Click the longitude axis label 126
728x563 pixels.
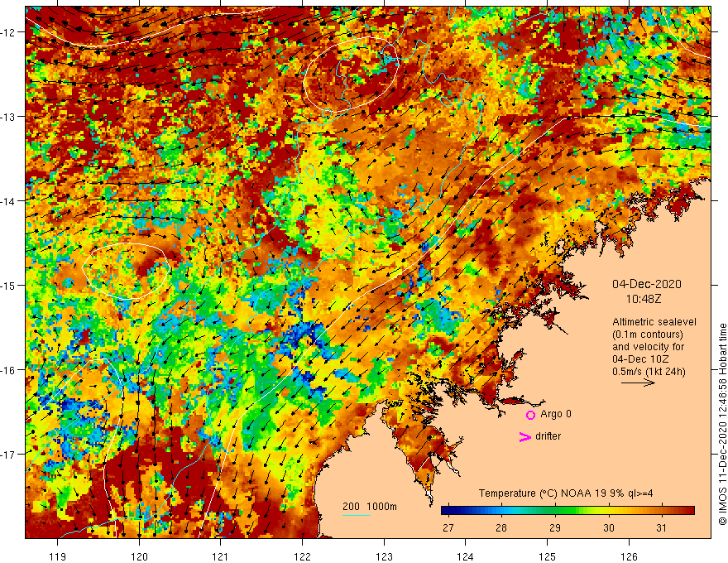click(629, 556)
